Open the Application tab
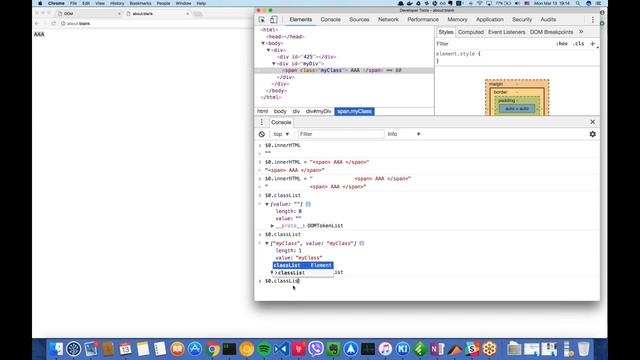Screen dimensions: 640x360 [490, 20]
